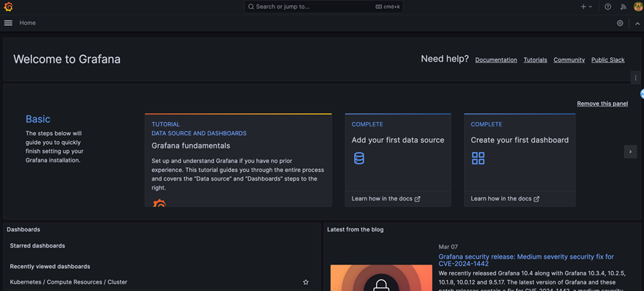Open the Grafana security release blog post
This screenshot has width=644, height=291.
pos(526,260)
